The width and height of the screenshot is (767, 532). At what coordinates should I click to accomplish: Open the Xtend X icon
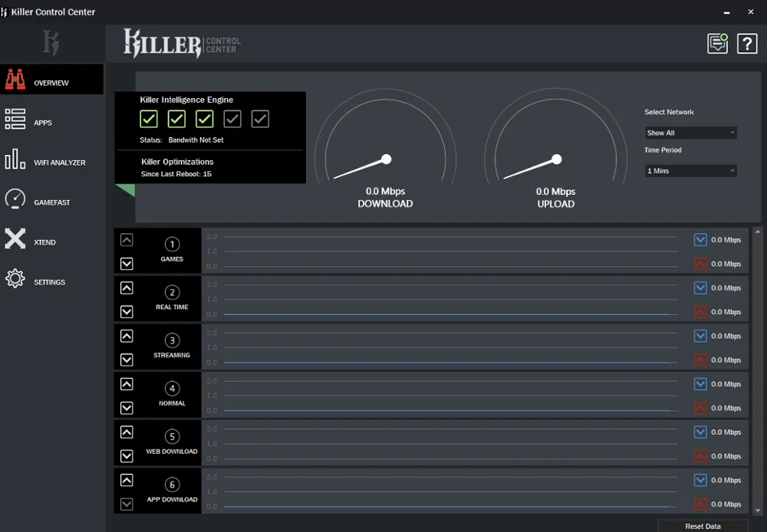coord(15,238)
